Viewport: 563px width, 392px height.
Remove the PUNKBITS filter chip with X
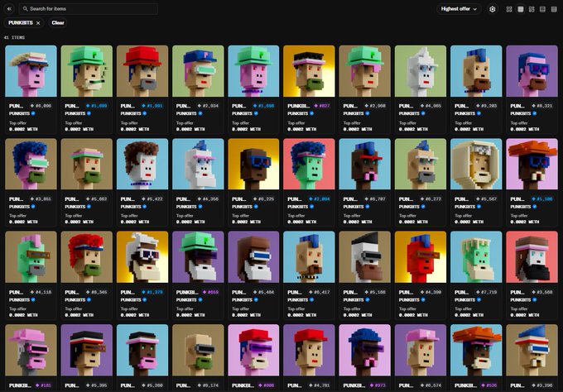[x=38, y=23]
